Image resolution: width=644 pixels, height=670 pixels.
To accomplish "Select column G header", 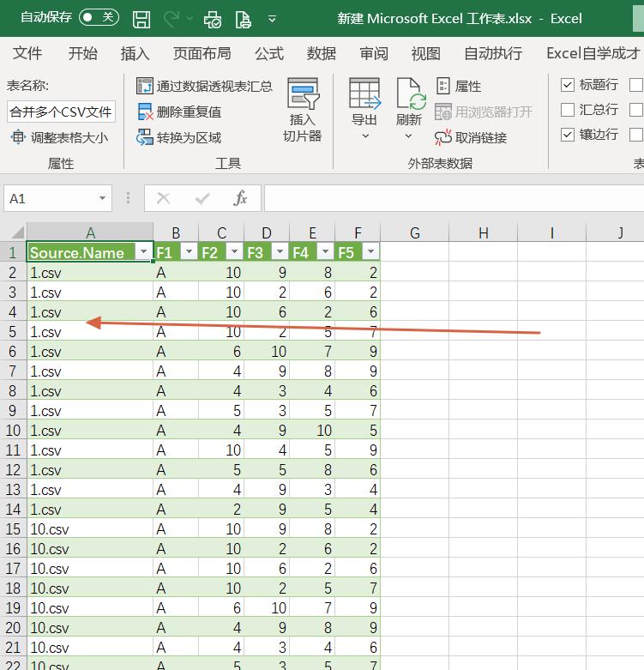I will pos(415,232).
